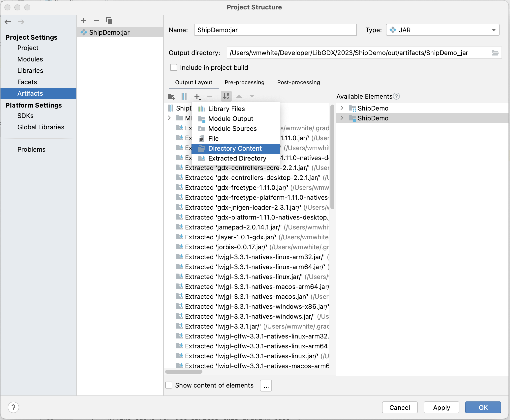The image size is (510, 420).
Task: Click the Add Copy of artifact icon
Action: (x=109, y=21)
